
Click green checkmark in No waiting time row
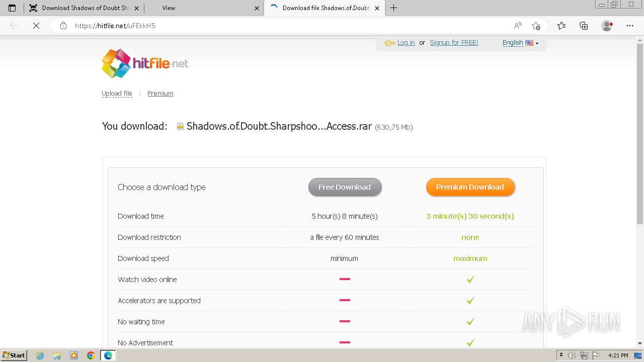pyautogui.click(x=470, y=321)
